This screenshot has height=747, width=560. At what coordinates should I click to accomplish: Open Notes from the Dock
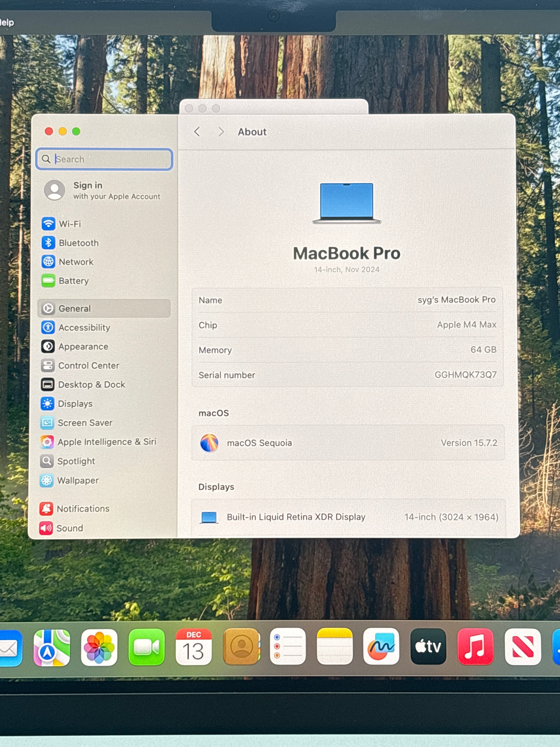335,646
